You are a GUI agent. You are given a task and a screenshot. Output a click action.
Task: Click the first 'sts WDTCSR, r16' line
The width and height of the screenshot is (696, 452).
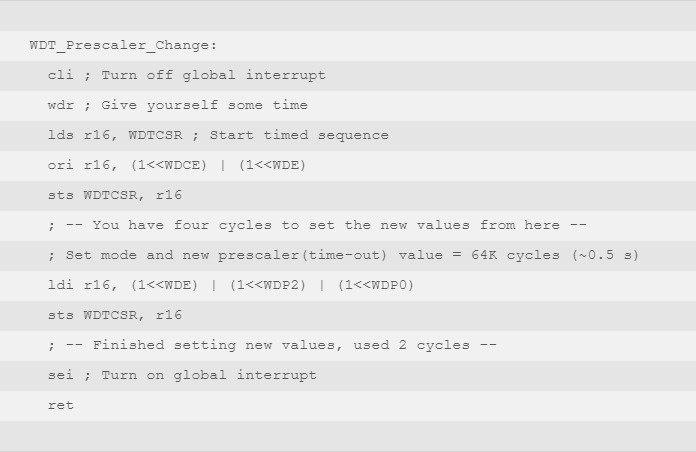115,195
